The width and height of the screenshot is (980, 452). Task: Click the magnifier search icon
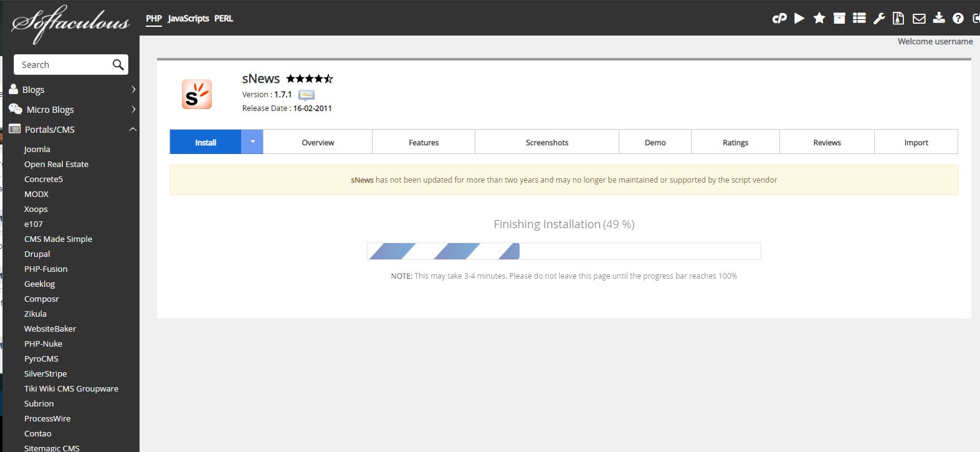click(x=118, y=65)
